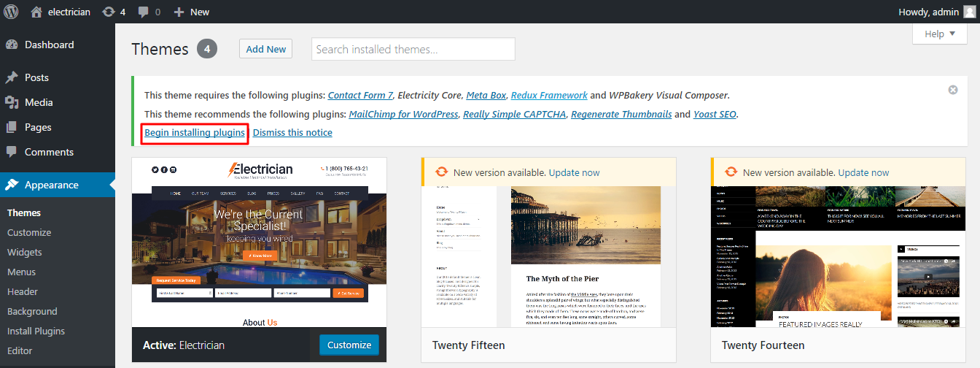Dismiss the plugin notice with X icon
Image resolution: width=980 pixels, height=368 pixels.
click(953, 90)
